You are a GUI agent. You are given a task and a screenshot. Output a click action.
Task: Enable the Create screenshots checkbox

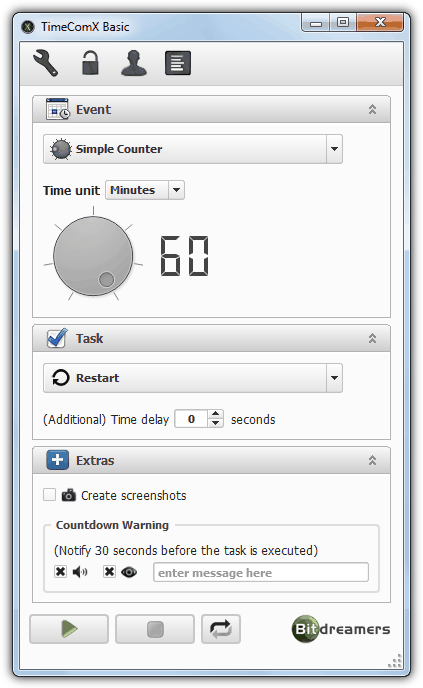[50, 494]
